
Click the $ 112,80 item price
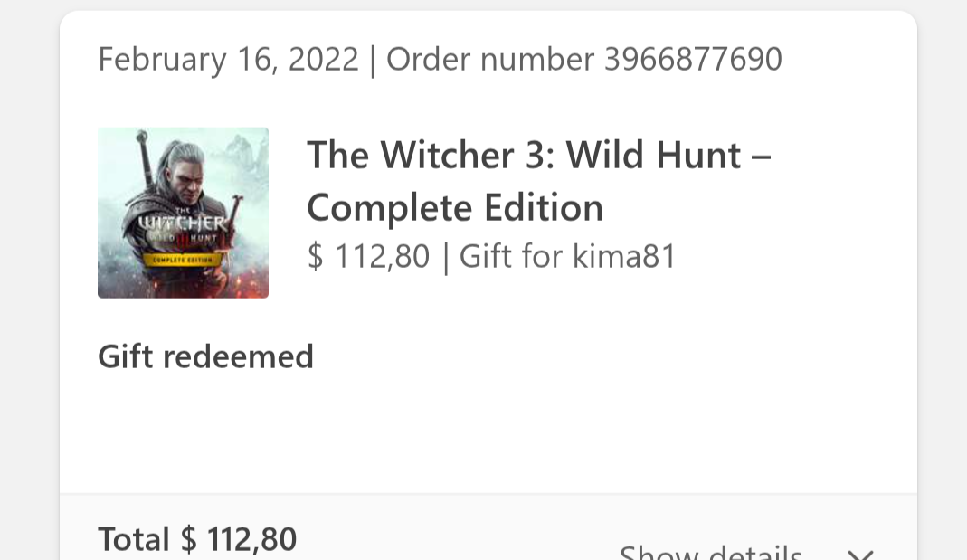[x=368, y=256]
